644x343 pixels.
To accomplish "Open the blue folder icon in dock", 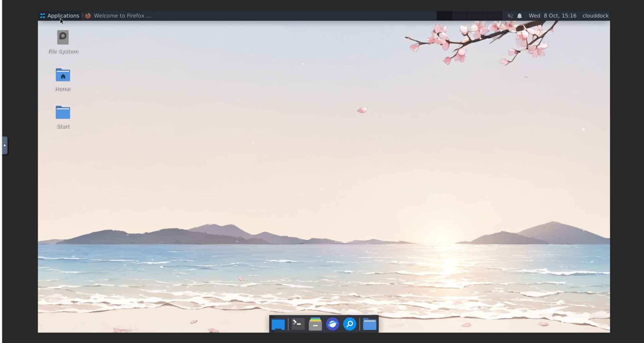I will (369, 324).
